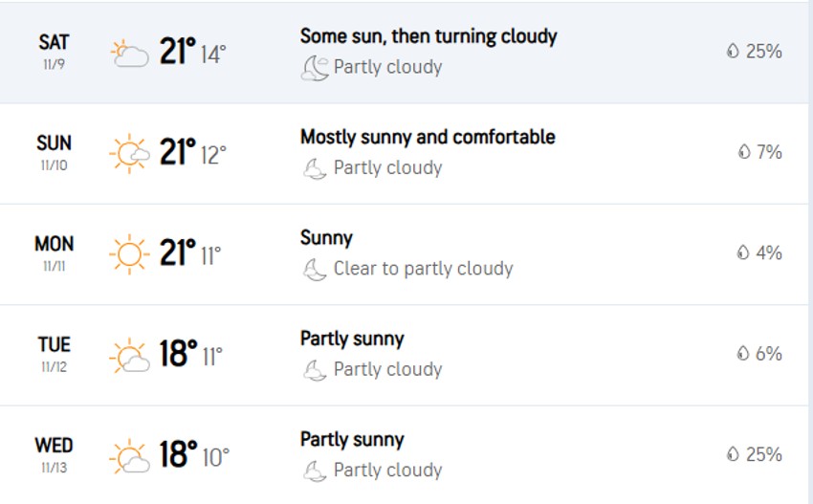
Task: Select the MON 11/11 day label
Action: [54, 253]
